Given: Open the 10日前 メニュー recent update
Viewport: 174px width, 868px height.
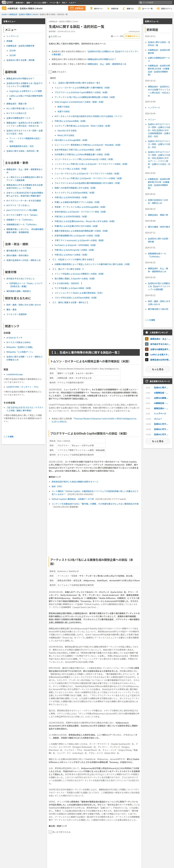Looking at the screenshot, I should coord(158,419).
